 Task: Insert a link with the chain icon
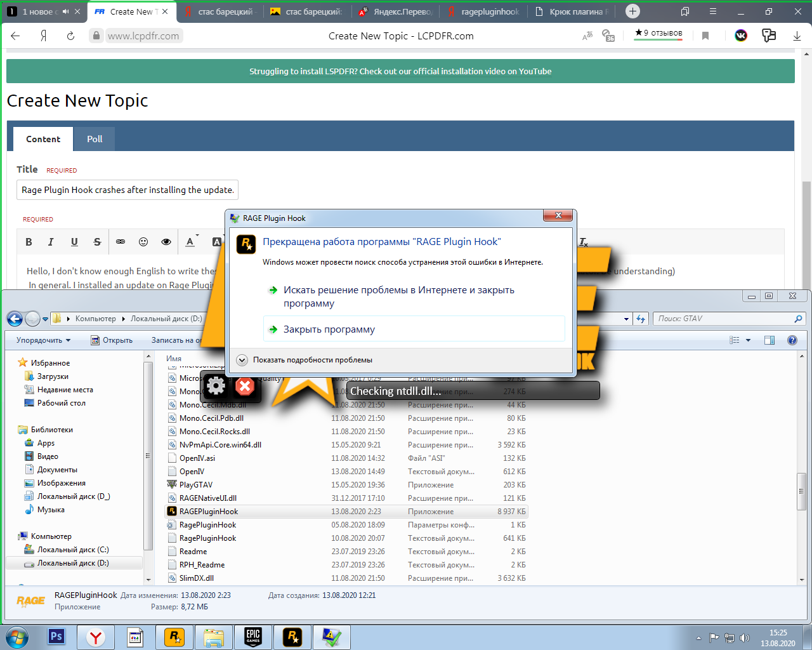coord(121,242)
